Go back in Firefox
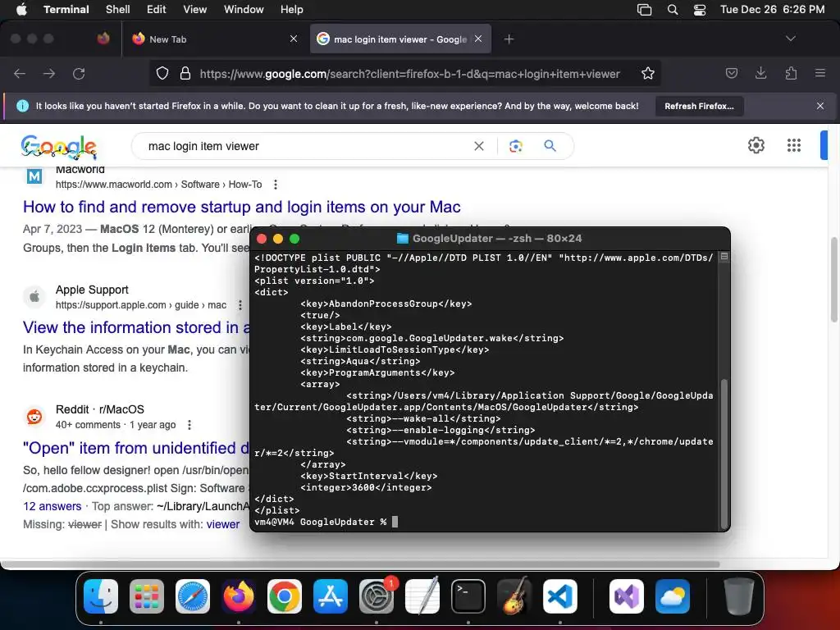This screenshot has height=630, width=840. coord(20,73)
